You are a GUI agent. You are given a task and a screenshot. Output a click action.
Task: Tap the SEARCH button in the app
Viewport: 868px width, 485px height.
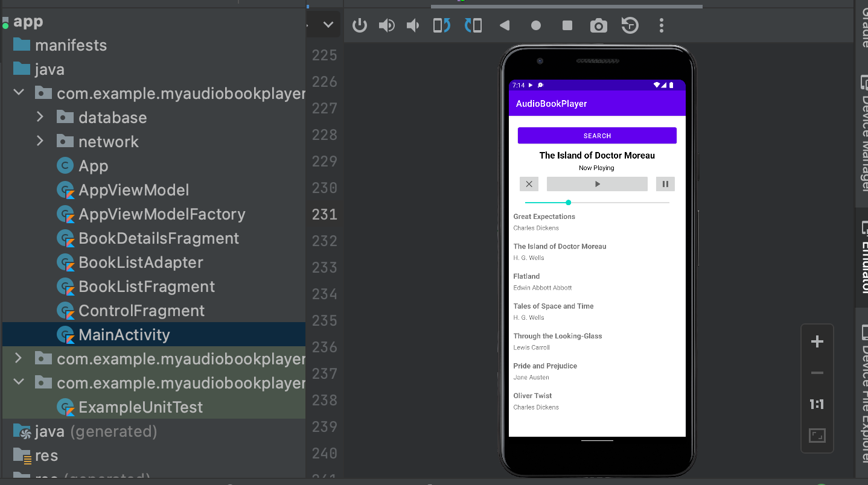coord(597,136)
